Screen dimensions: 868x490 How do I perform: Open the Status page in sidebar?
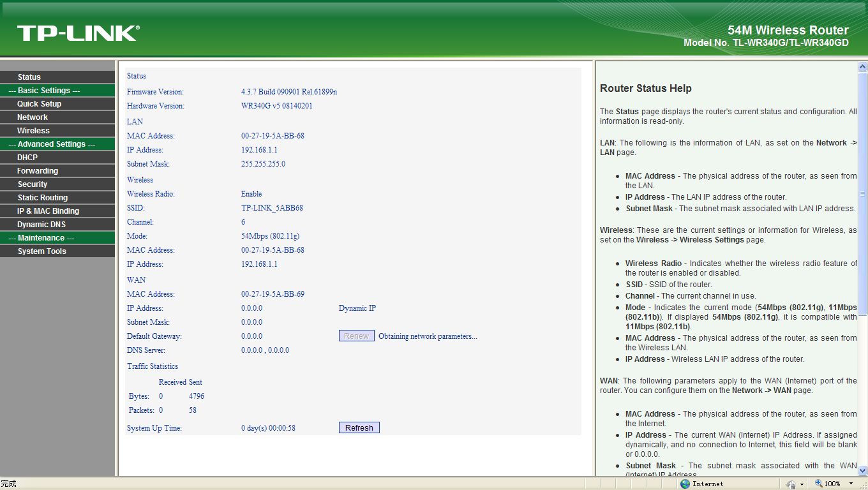57,77
